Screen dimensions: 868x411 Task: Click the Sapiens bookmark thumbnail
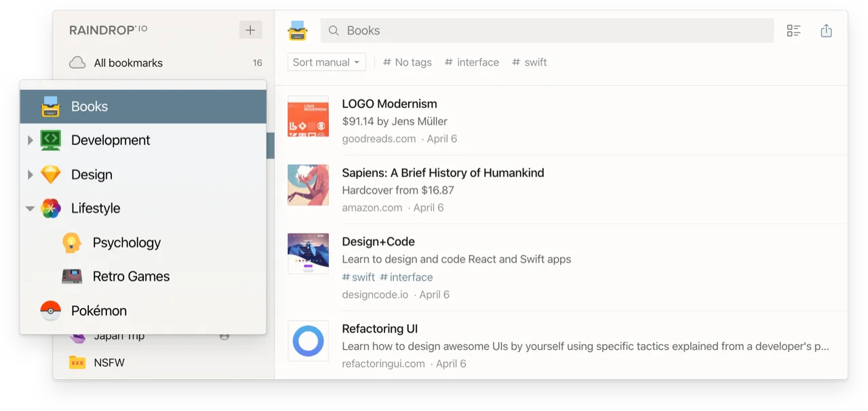coord(308,184)
